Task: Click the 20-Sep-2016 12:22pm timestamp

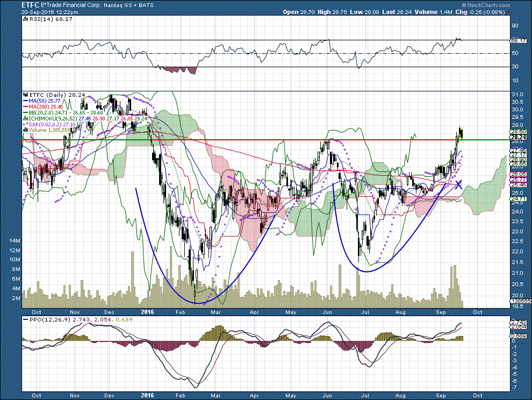Action: (x=49, y=12)
